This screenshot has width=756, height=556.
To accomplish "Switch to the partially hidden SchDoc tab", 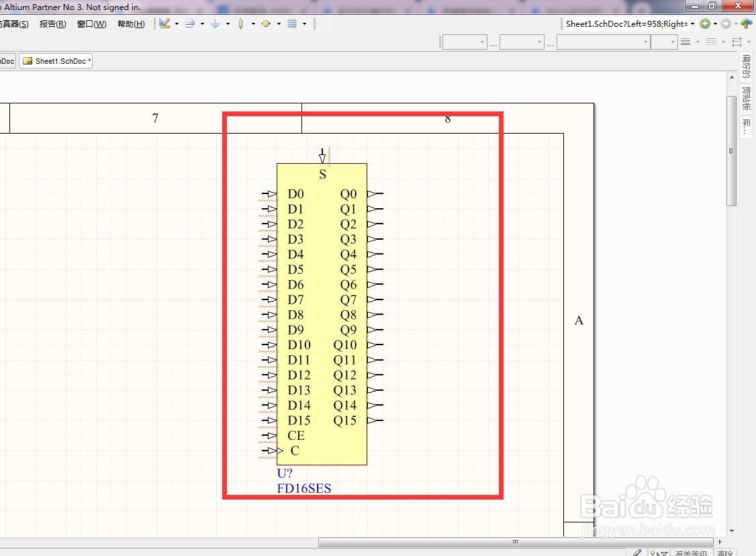I will click(x=7, y=61).
